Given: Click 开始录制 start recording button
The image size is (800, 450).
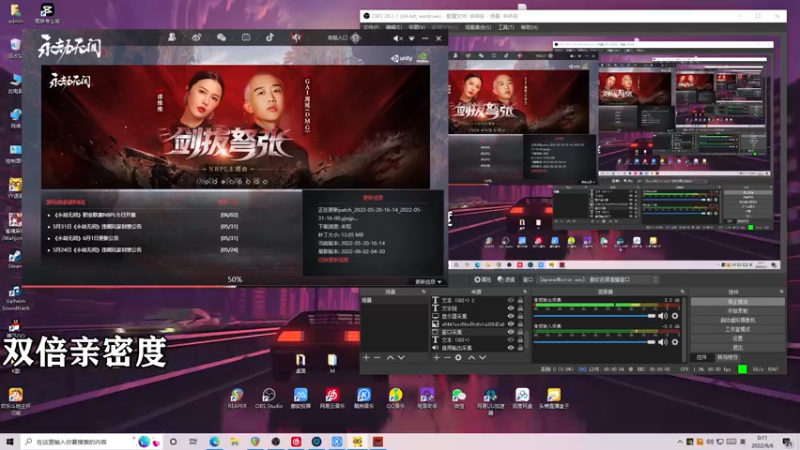Looking at the screenshot, I should 737,311.
